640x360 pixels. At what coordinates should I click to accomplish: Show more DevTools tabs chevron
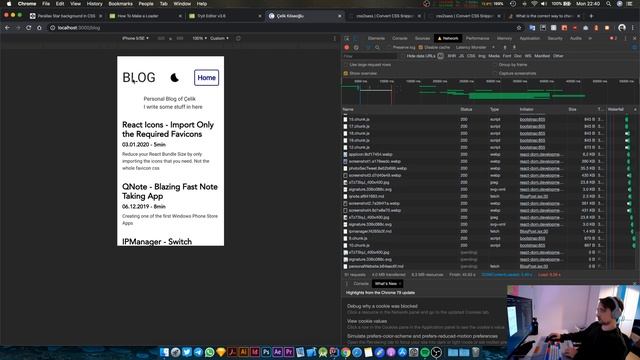coord(590,38)
